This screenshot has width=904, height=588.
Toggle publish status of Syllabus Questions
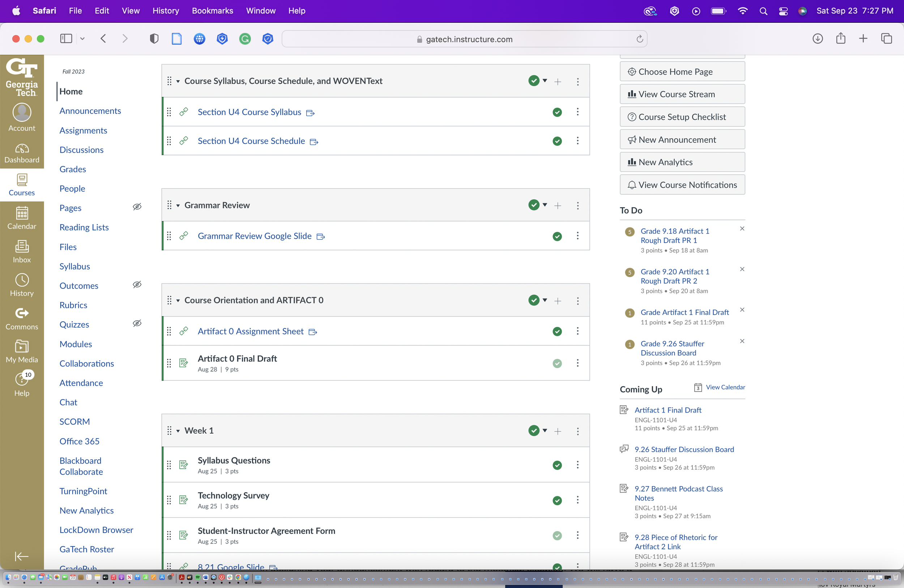tap(557, 465)
